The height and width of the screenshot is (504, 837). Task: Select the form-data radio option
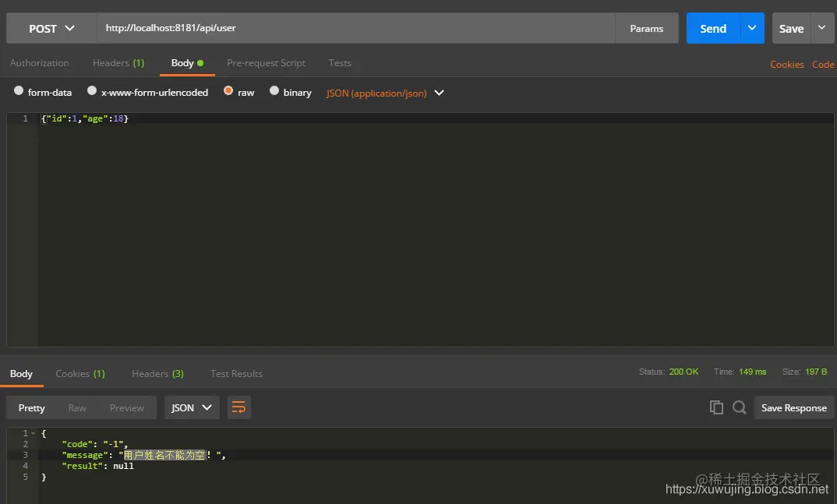(x=19, y=90)
